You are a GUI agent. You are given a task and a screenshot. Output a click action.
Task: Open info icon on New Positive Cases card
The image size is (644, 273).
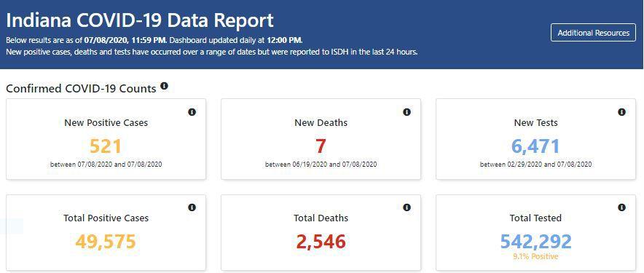tap(192, 112)
